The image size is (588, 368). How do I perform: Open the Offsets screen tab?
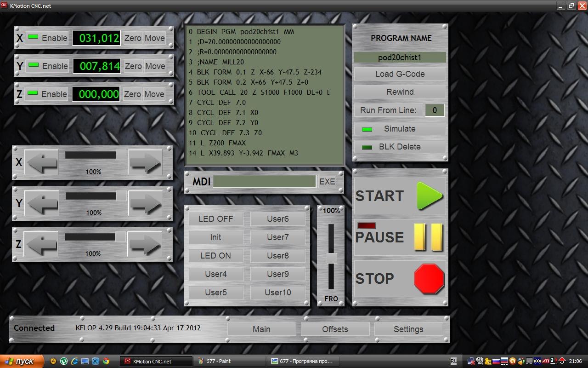click(335, 329)
